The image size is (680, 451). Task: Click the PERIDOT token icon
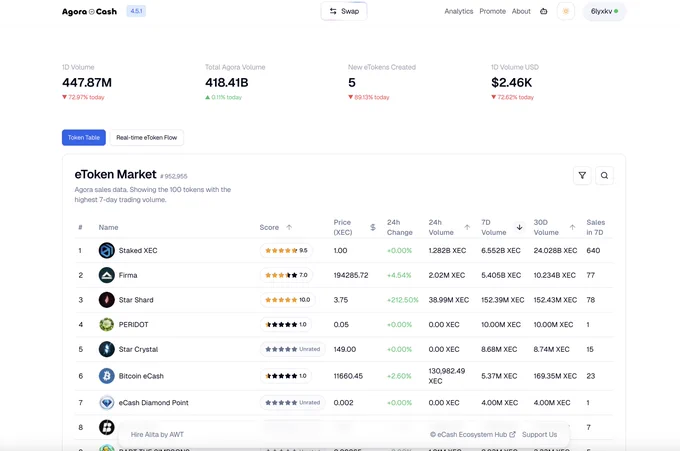tap(107, 324)
